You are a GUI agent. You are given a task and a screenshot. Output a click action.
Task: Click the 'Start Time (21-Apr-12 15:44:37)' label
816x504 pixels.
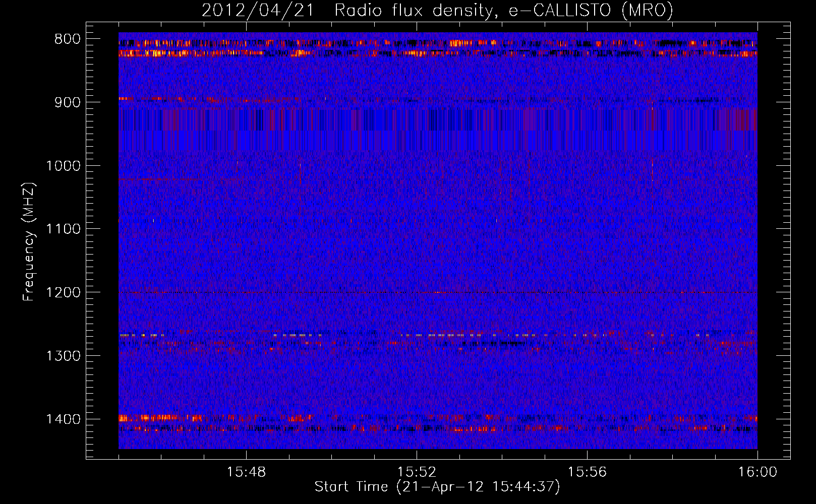[437, 487]
